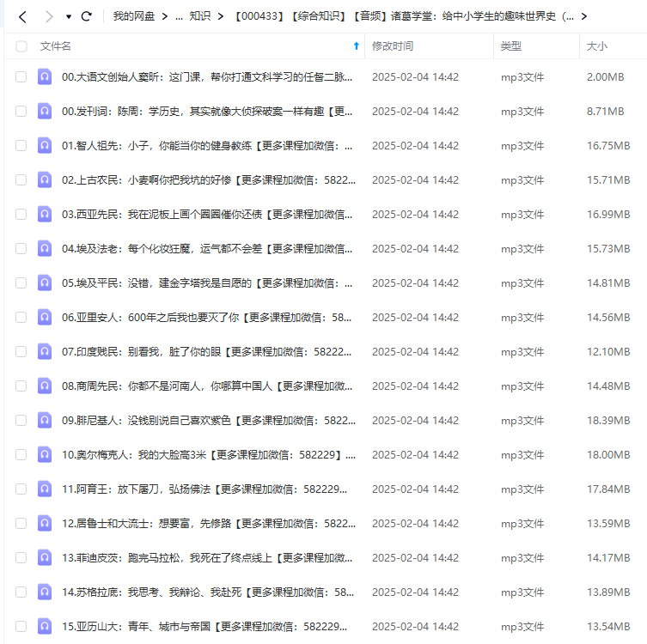Click audio icon of 05.埃及平民
The height and width of the screenshot is (644, 647).
[45, 283]
